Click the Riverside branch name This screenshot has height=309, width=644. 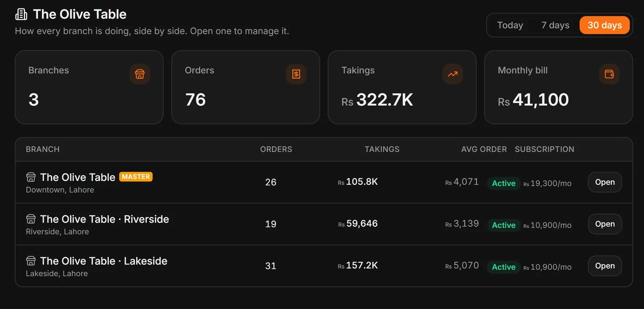click(x=105, y=219)
